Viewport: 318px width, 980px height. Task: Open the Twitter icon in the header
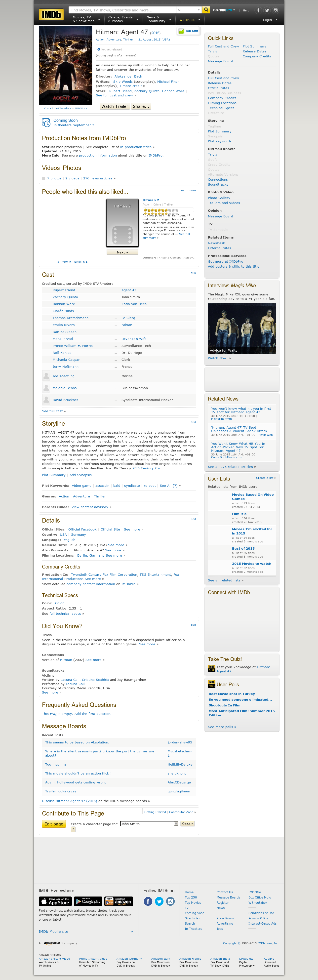pos(267,10)
